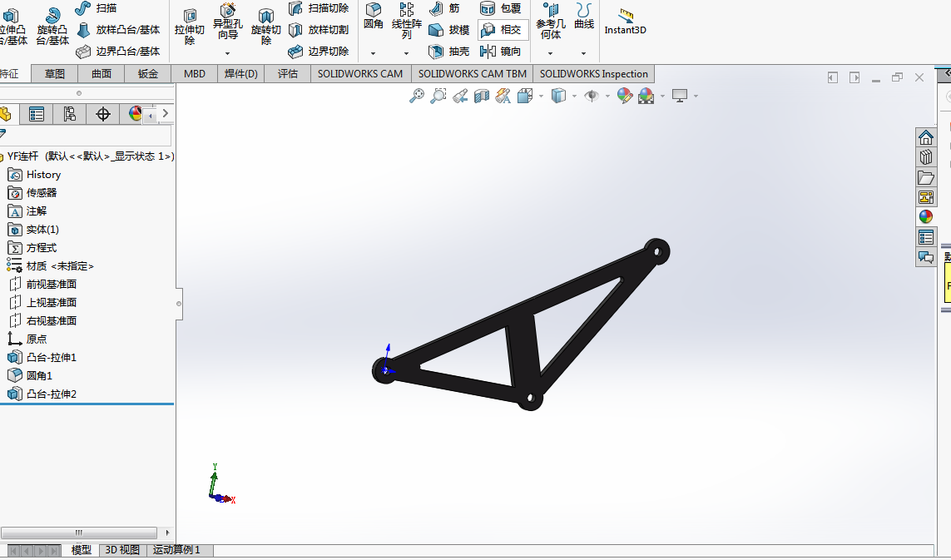This screenshot has height=560, width=951.
Task: Open the 圆角 dropdown arrow
Action: click(x=373, y=54)
